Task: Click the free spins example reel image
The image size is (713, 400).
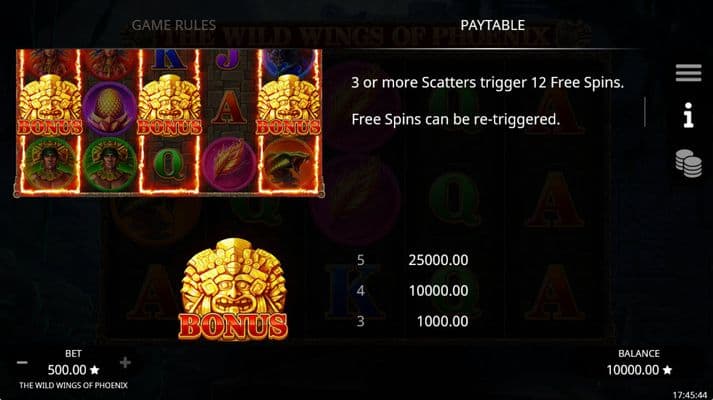Action: (169, 123)
